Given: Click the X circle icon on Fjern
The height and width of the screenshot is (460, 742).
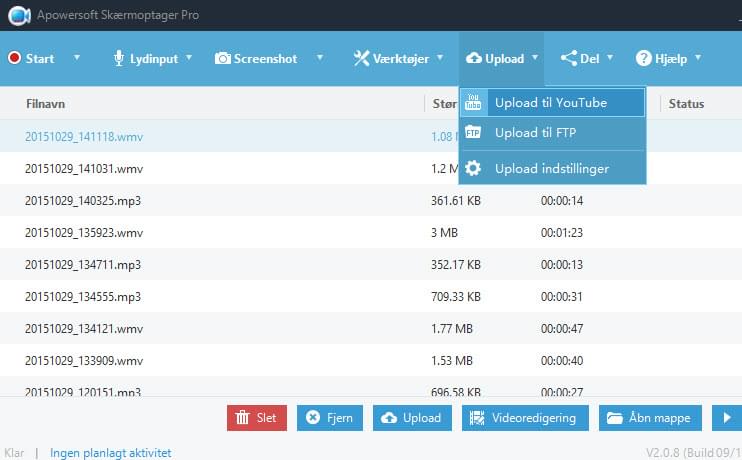Looking at the screenshot, I should (313, 417).
